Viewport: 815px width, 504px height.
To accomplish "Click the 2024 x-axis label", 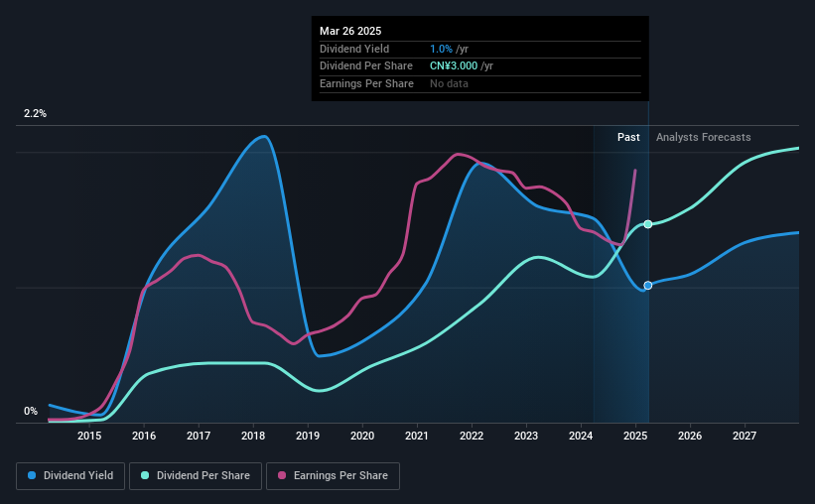I will pos(581,436).
